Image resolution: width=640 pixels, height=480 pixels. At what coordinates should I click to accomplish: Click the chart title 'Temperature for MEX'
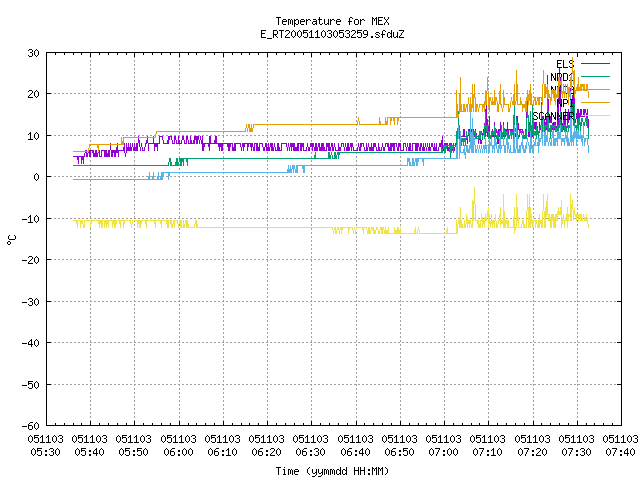click(332, 21)
